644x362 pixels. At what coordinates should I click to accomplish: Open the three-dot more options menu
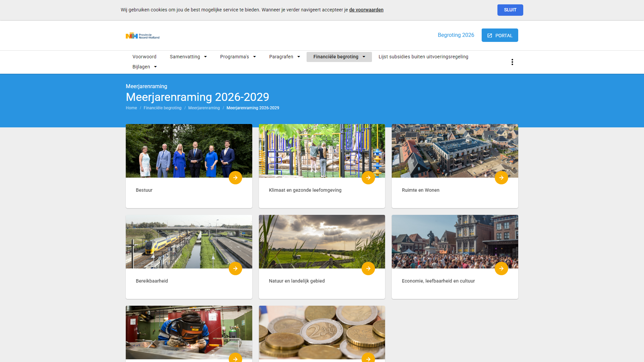512,62
